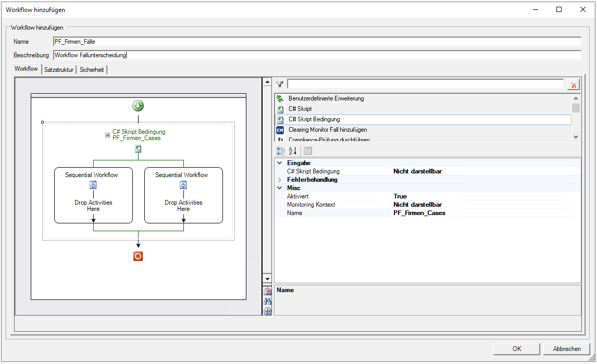597x364 pixels.
Task: Click the Name property value PF_Firmen_Cases
Action: coord(419,213)
